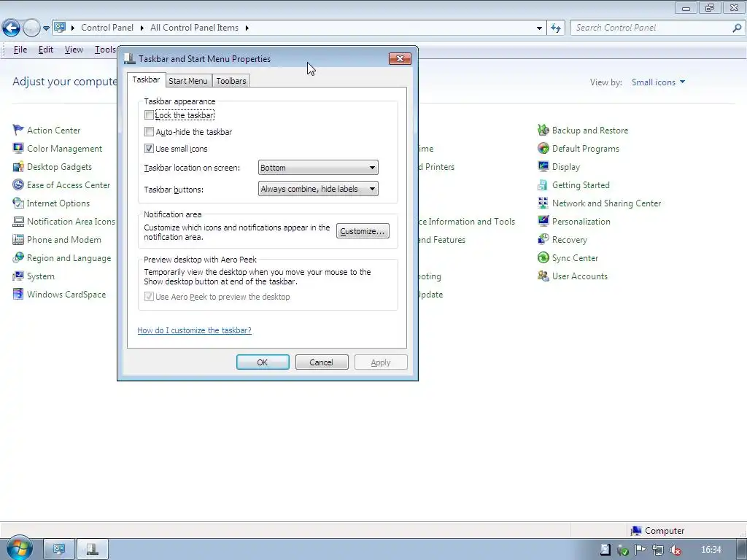Expand address bar history dropdown arrow

[x=539, y=28]
